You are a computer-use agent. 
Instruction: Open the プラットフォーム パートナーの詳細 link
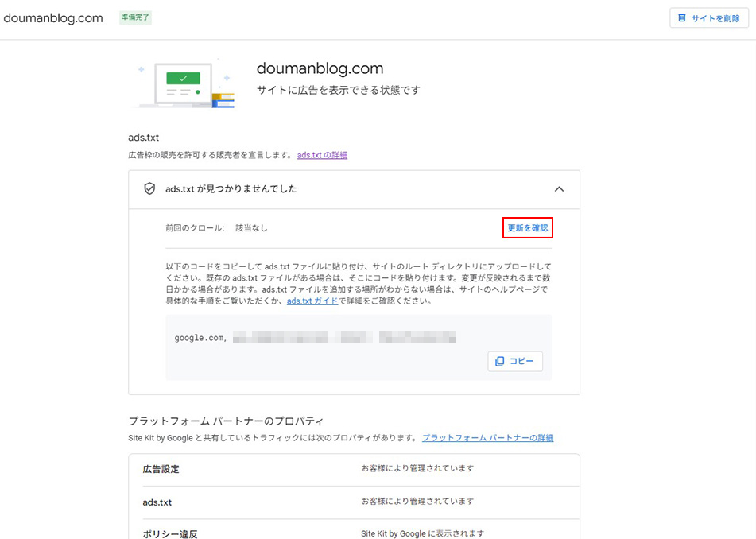tap(487, 438)
